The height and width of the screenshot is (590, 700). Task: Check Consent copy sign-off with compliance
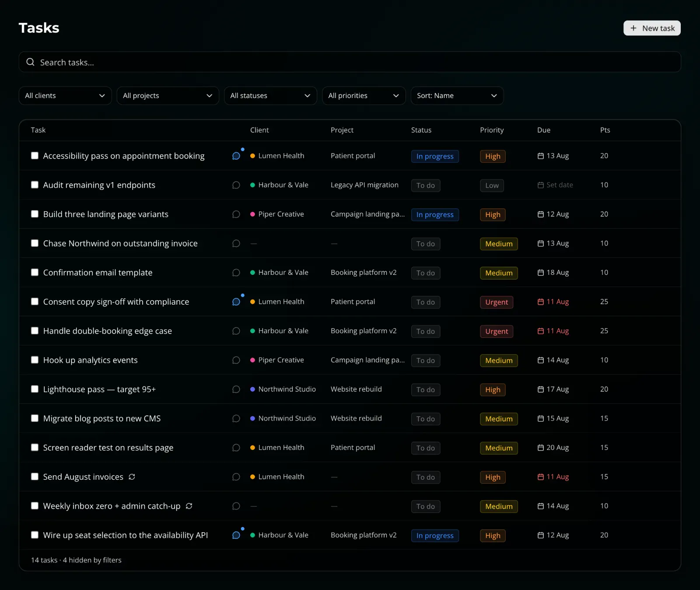[x=35, y=302]
